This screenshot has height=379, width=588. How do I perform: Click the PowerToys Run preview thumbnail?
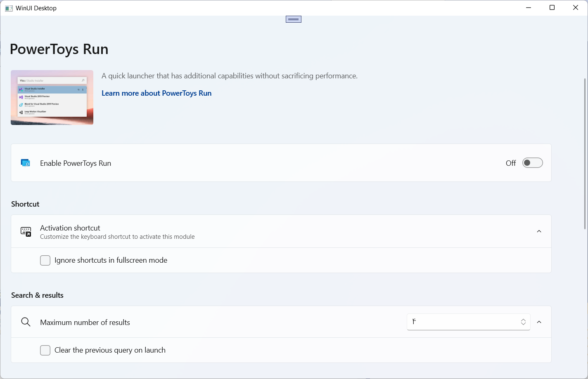52,97
